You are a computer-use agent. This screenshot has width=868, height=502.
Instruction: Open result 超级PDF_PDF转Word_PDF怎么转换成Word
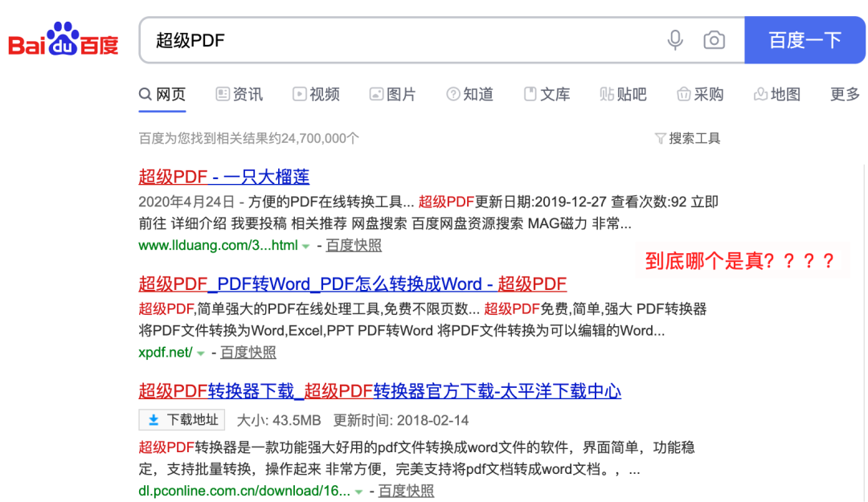click(352, 284)
